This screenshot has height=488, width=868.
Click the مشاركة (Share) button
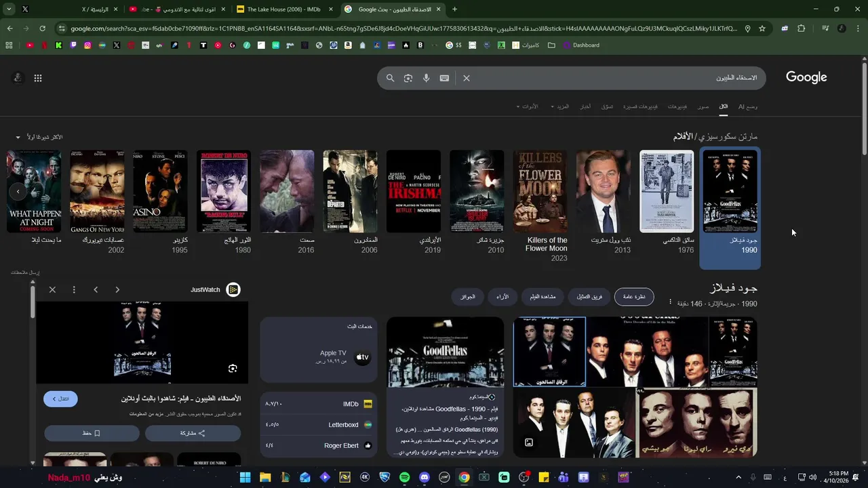coord(193,433)
